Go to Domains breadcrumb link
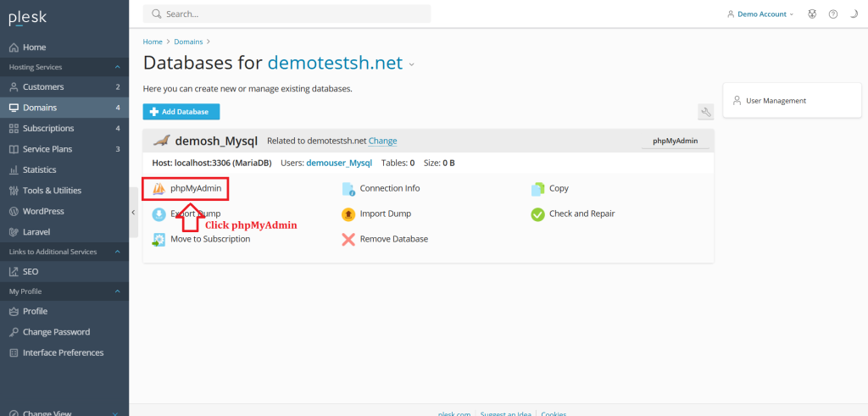This screenshot has width=868, height=416. pyautogui.click(x=188, y=42)
